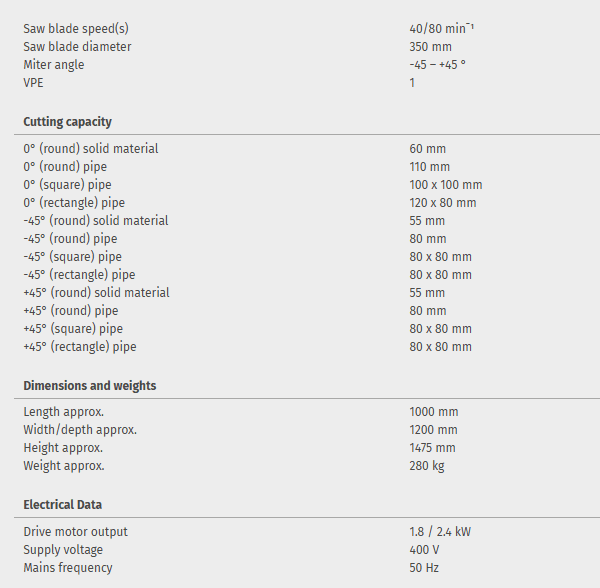Click the VPE row label

click(x=34, y=83)
